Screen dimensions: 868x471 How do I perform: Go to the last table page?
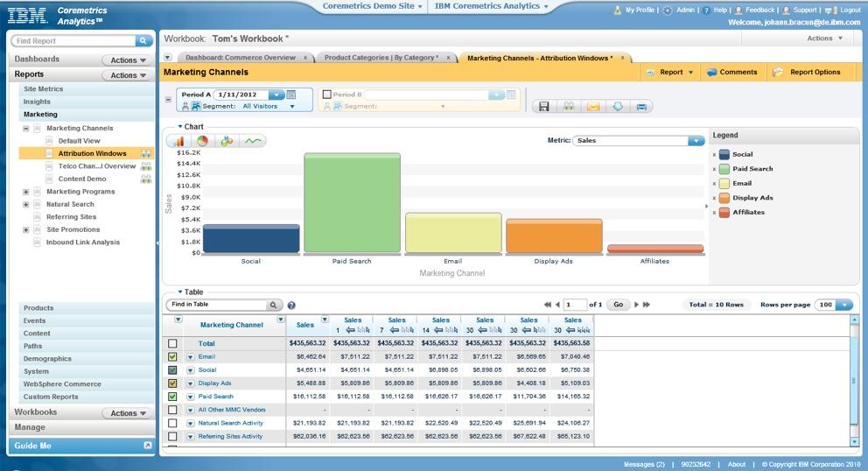[x=646, y=305]
